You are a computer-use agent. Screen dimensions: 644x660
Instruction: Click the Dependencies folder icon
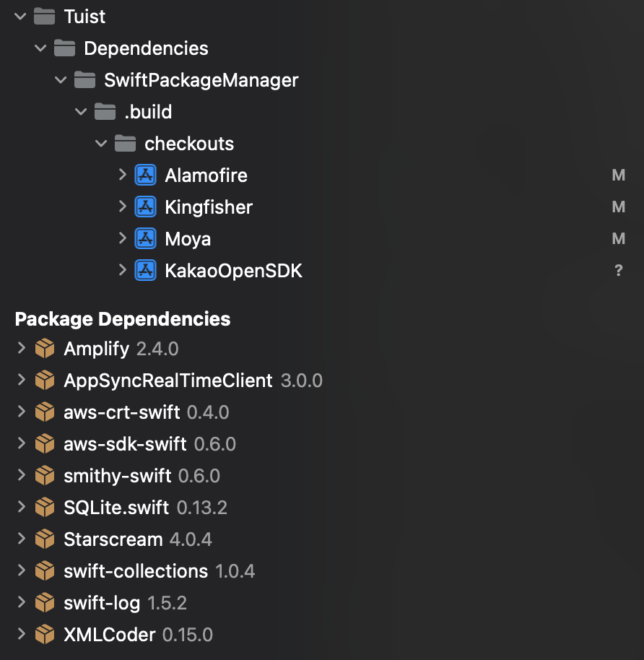click(64, 48)
